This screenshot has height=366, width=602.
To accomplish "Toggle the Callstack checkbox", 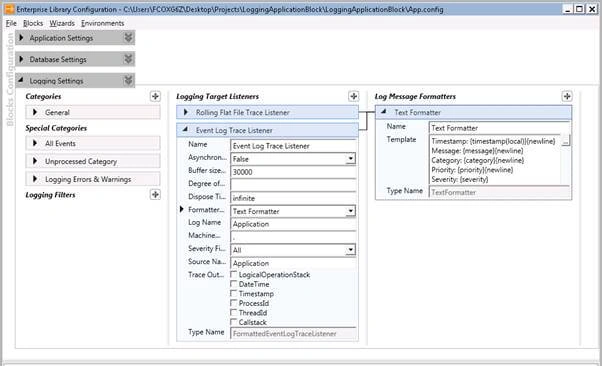I will coord(233,322).
